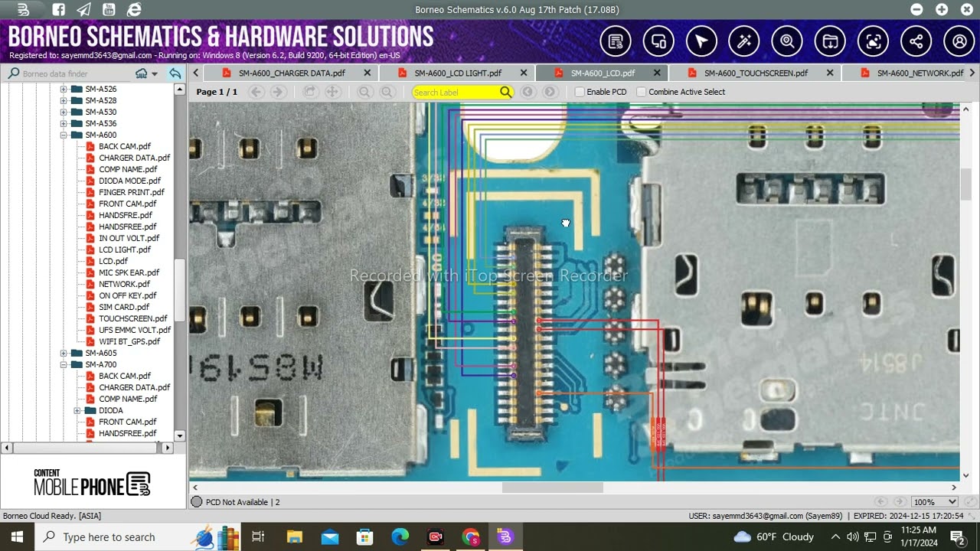This screenshot has height=551, width=980.
Task: Click the back arrow icon beside data finder
Action: pyautogui.click(x=175, y=73)
